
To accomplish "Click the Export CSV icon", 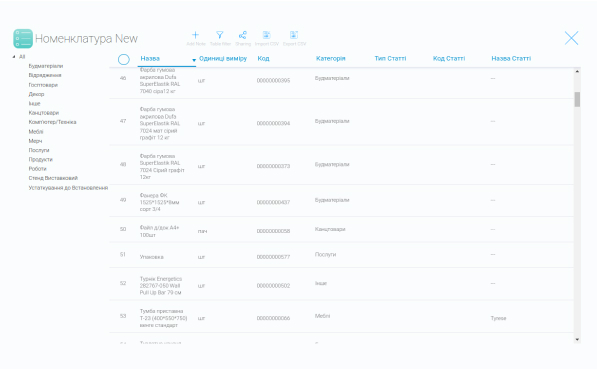I will point(294,35).
